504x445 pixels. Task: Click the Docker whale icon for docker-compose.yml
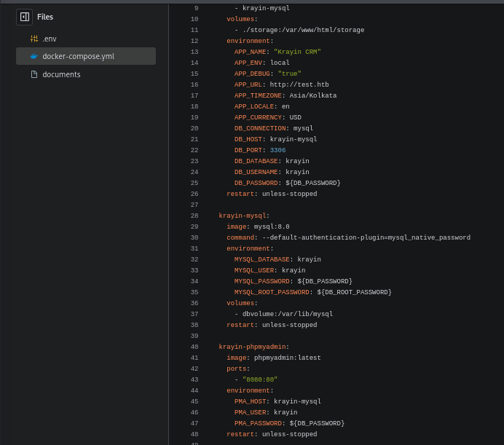click(34, 56)
